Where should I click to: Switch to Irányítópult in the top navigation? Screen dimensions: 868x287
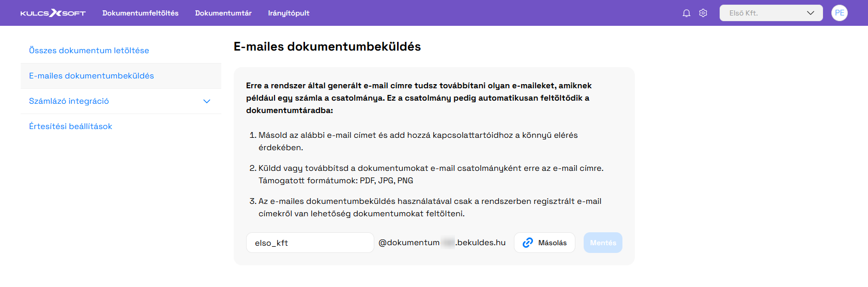288,13
